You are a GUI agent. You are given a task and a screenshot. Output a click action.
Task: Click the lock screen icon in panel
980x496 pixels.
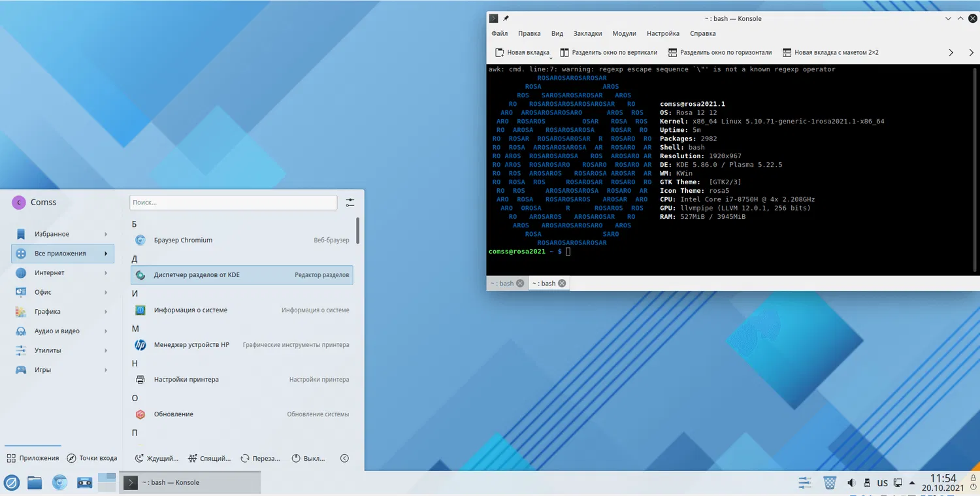click(x=972, y=478)
